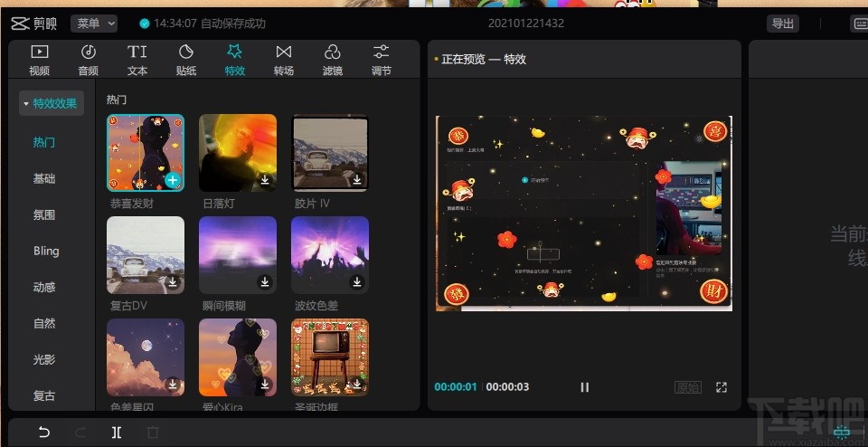
Task: Pause the effect preview playback
Action: tap(585, 387)
